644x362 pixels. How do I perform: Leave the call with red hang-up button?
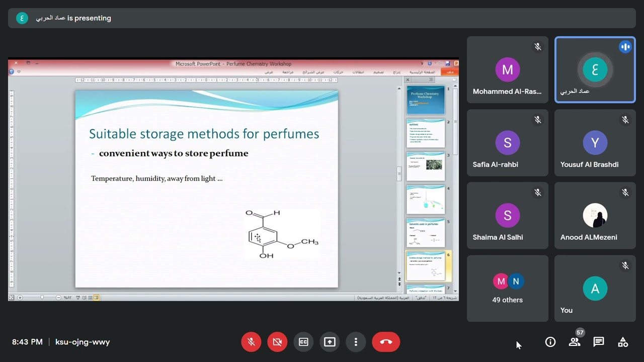pos(386,342)
